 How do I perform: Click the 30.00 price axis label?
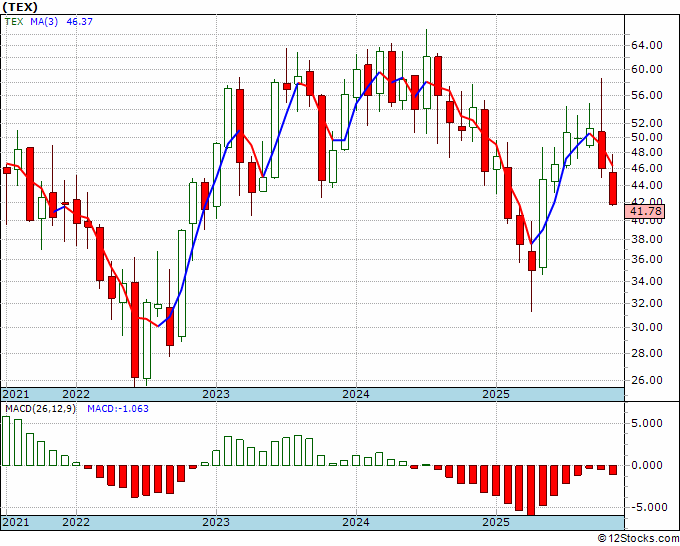tap(646, 327)
